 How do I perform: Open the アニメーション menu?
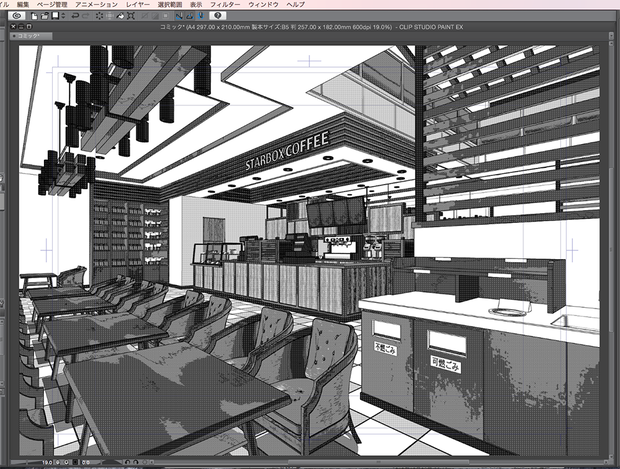(x=96, y=5)
